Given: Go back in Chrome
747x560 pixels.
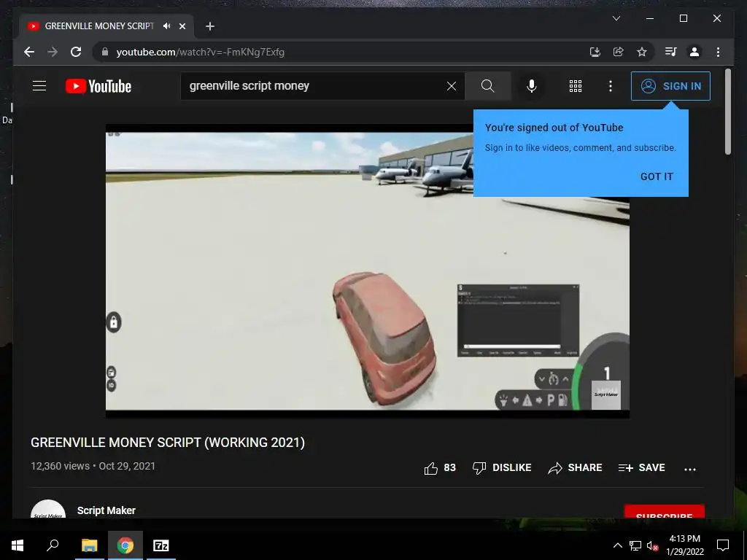Looking at the screenshot, I should 29,52.
